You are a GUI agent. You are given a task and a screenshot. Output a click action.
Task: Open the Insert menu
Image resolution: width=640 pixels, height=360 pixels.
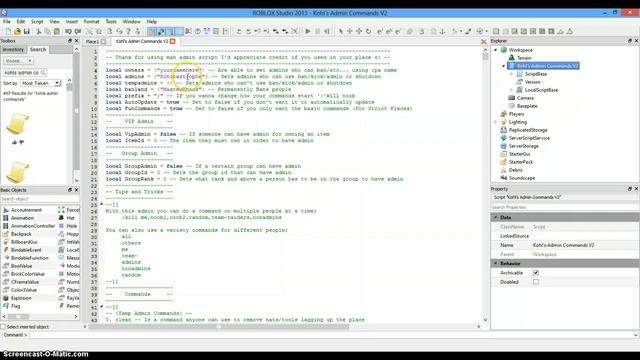(x=72, y=22)
